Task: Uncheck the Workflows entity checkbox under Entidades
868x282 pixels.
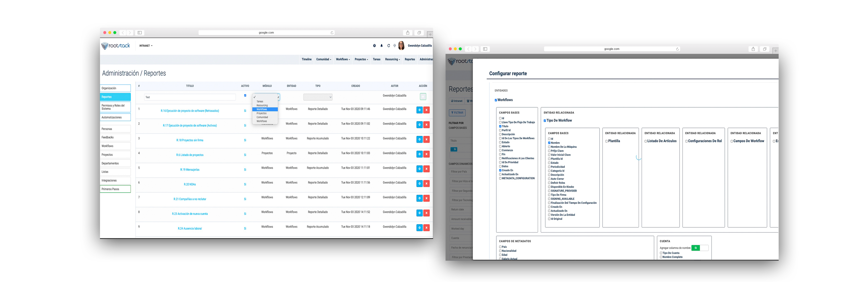Action: (x=496, y=100)
